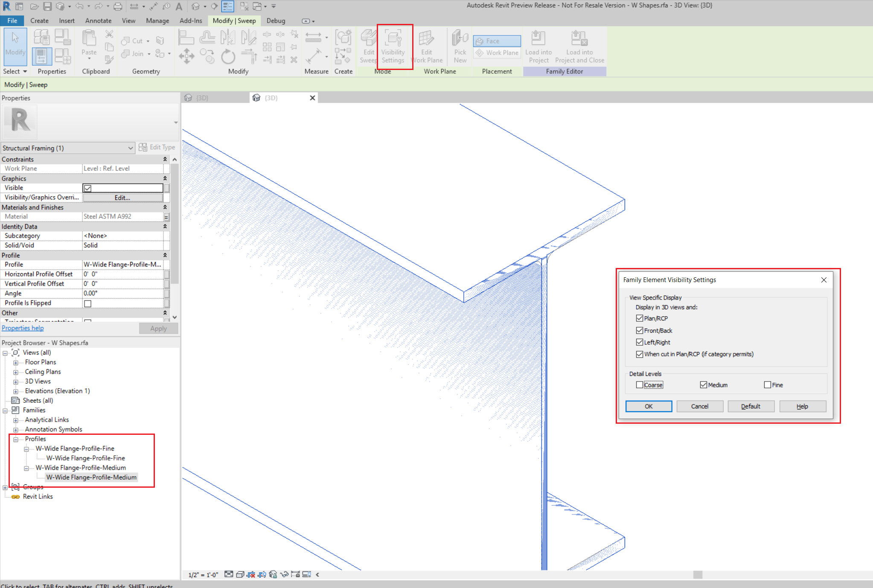Toggle the Visible checkbox in Properties
873x588 pixels.
[87, 188]
